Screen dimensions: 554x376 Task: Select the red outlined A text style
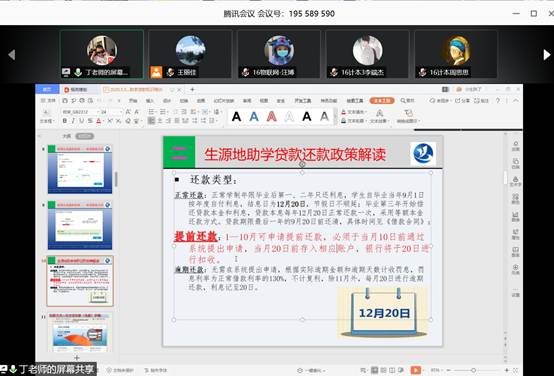pyautogui.click(x=271, y=116)
